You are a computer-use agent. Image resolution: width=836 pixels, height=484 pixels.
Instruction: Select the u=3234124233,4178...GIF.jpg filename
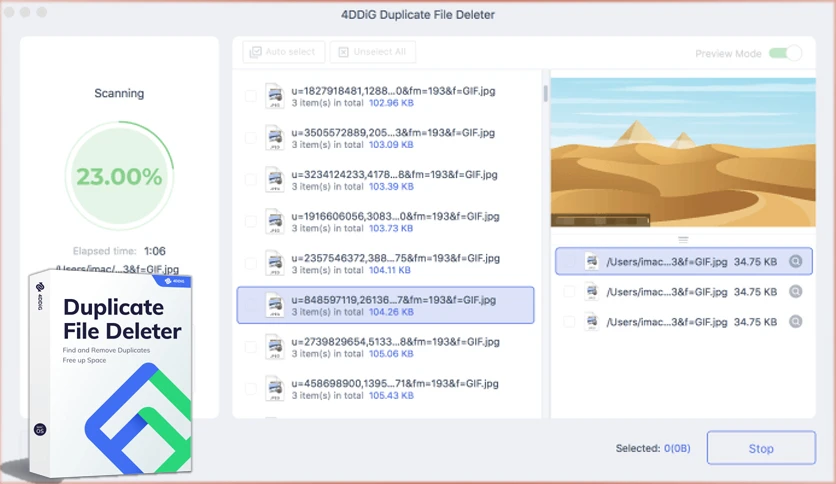click(394, 175)
